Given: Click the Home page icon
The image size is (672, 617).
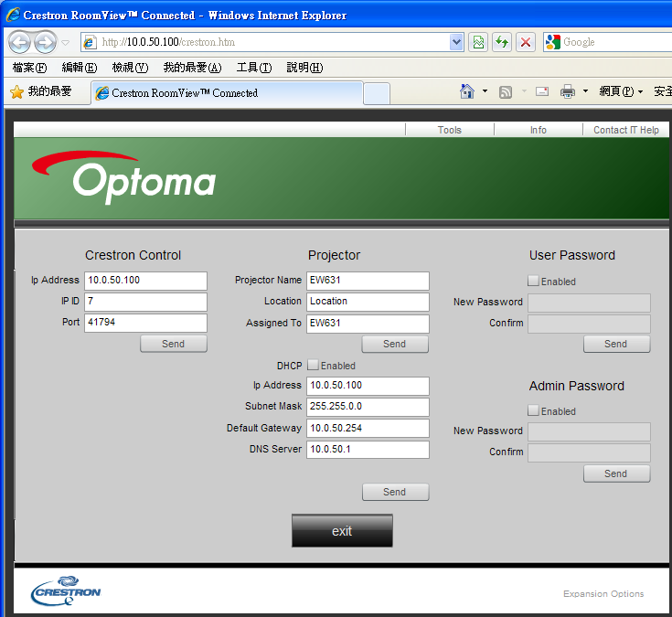Looking at the screenshot, I should 467,90.
